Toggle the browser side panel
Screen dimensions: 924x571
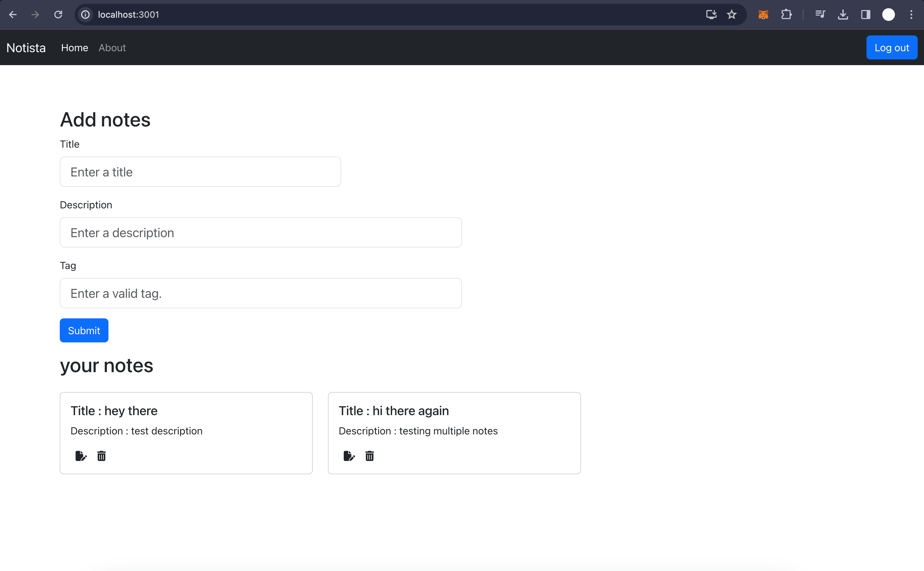(865, 15)
